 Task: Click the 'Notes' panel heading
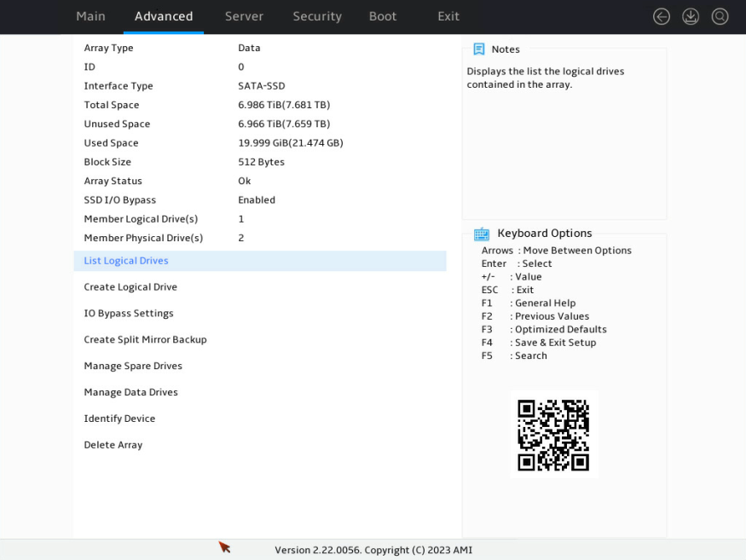coord(506,49)
